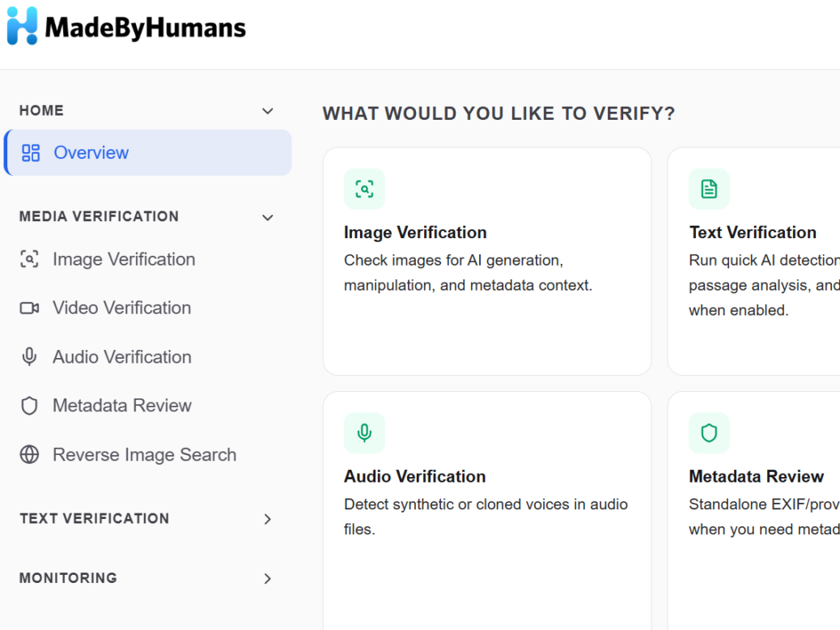The width and height of the screenshot is (840, 630).
Task: Click the green shield icon on Metadata Review card
Action: click(709, 432)
